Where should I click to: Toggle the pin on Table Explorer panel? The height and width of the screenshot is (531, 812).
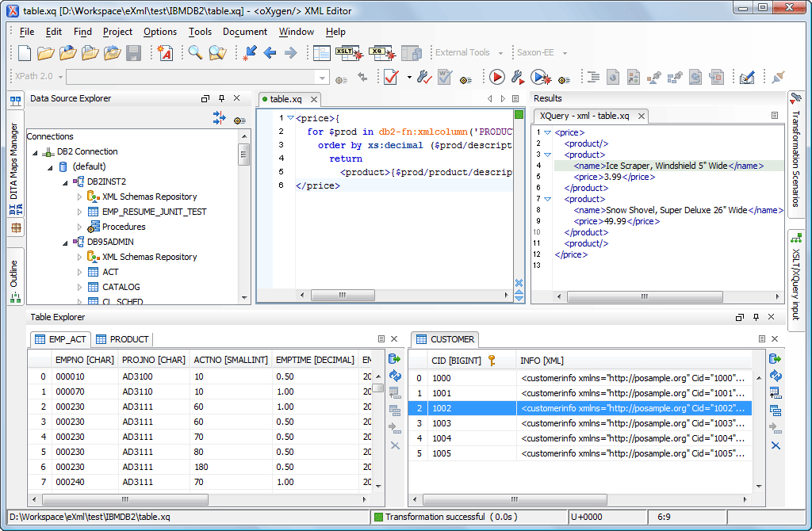tap(755, 317)
